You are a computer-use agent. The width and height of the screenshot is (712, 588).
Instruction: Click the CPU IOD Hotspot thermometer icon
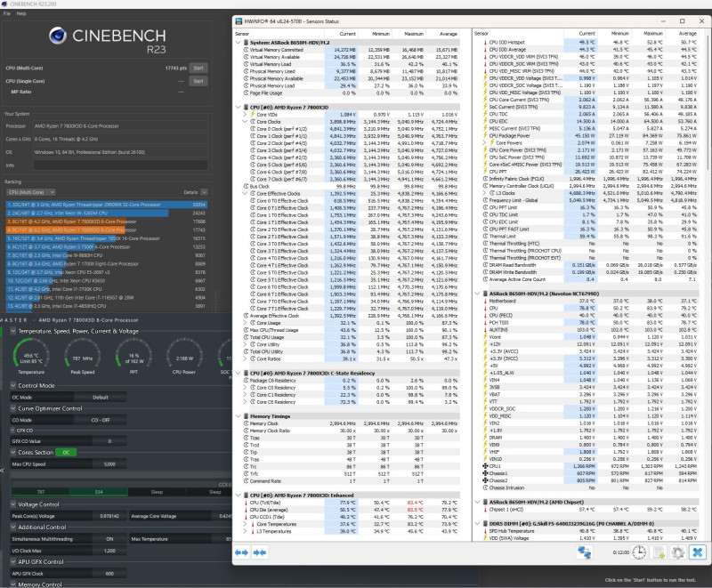coord(485,42)
